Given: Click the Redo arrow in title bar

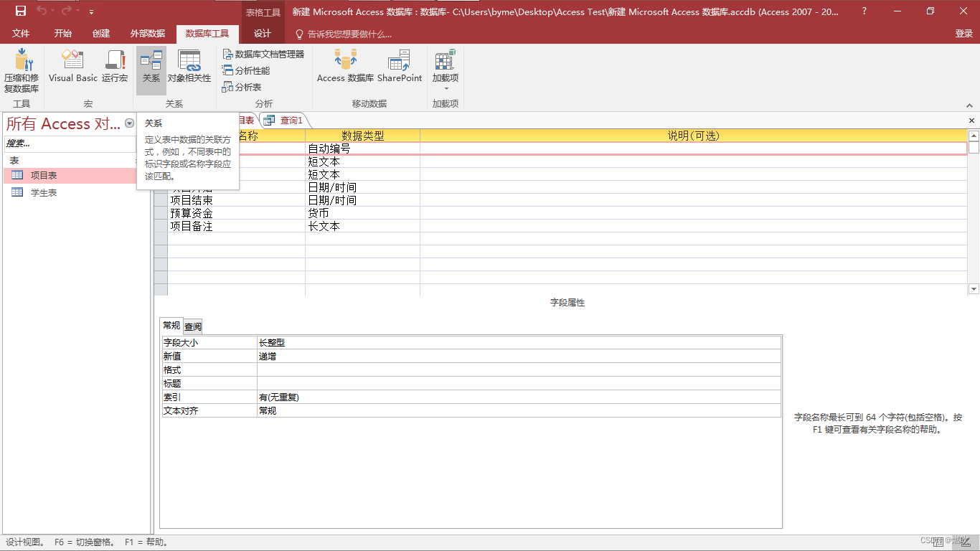Looking at the screenshot, I should point(67,11).
